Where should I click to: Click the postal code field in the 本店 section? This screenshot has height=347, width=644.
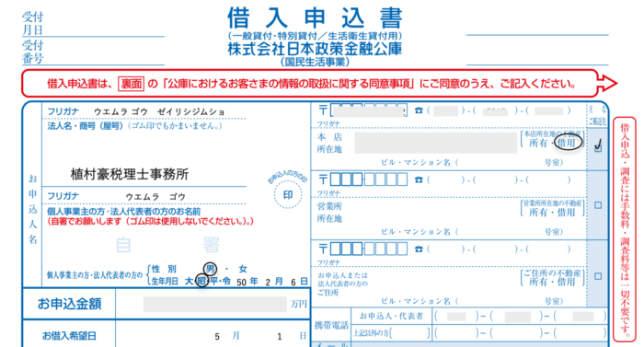click(369, 110)
